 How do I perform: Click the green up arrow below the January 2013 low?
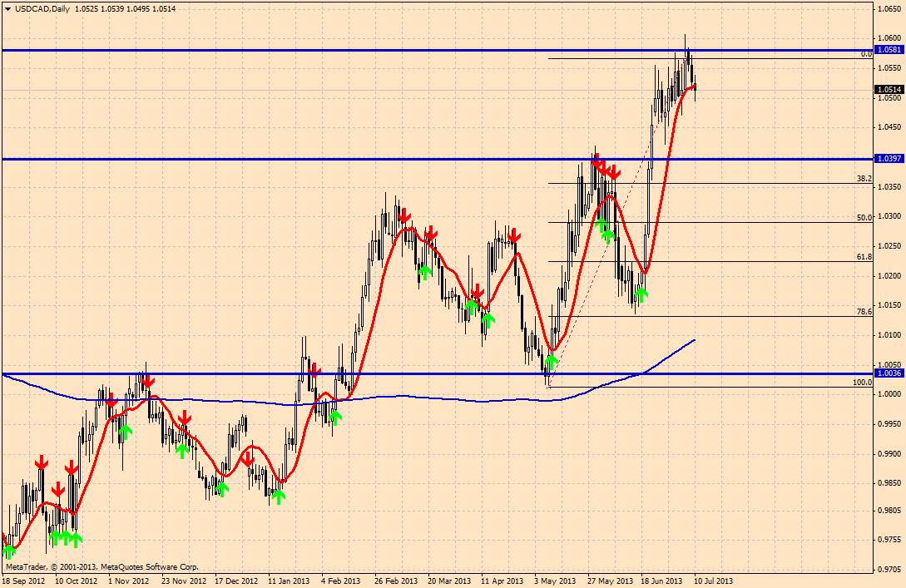pyautogui.click(x=279, y=497)
